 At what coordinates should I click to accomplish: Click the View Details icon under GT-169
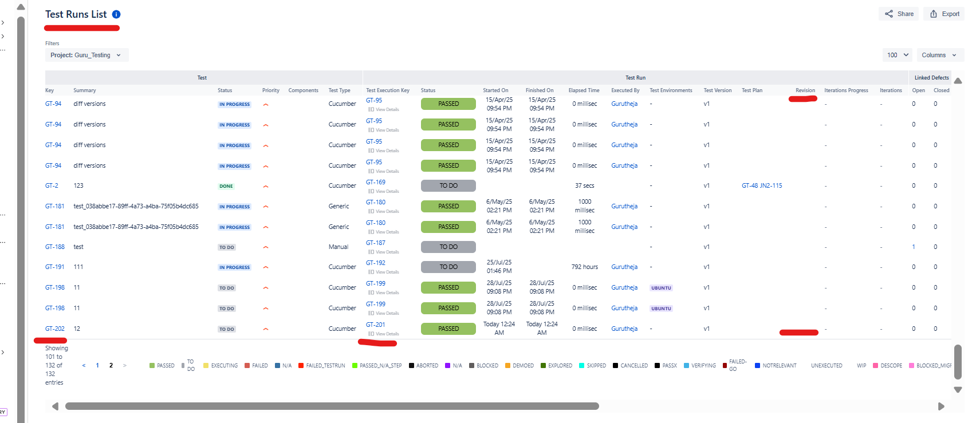[x=371, y=191]
